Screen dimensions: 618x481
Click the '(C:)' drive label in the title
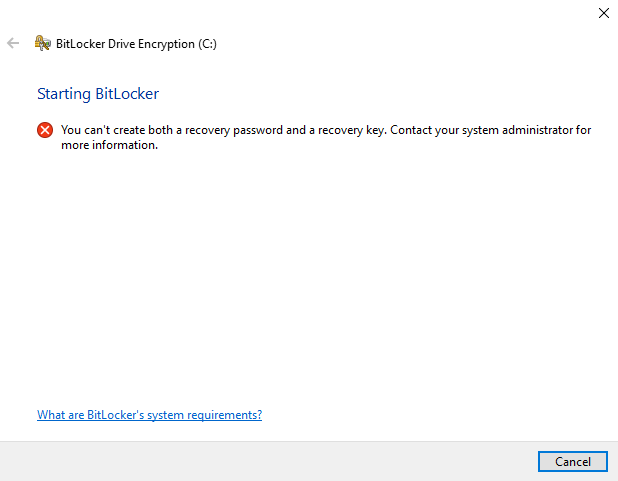click(x=207, y=44)
